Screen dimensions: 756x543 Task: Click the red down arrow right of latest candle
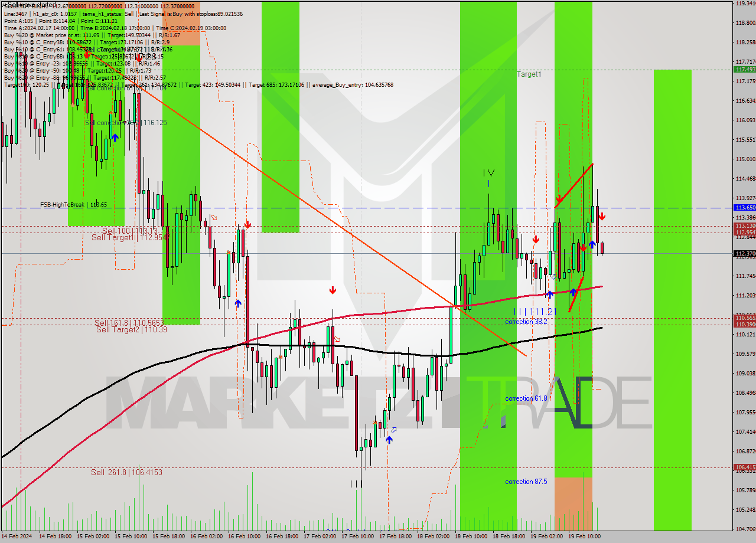(x=602, y=217)
